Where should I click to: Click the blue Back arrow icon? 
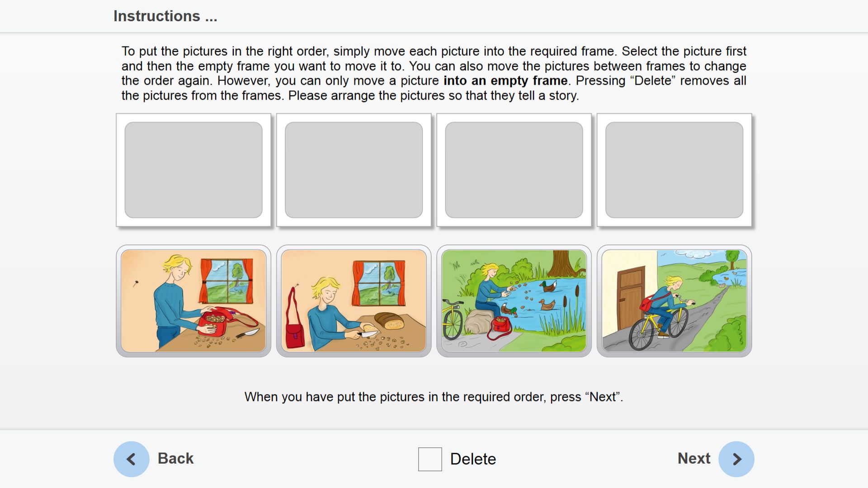click(x=131, y=459)
